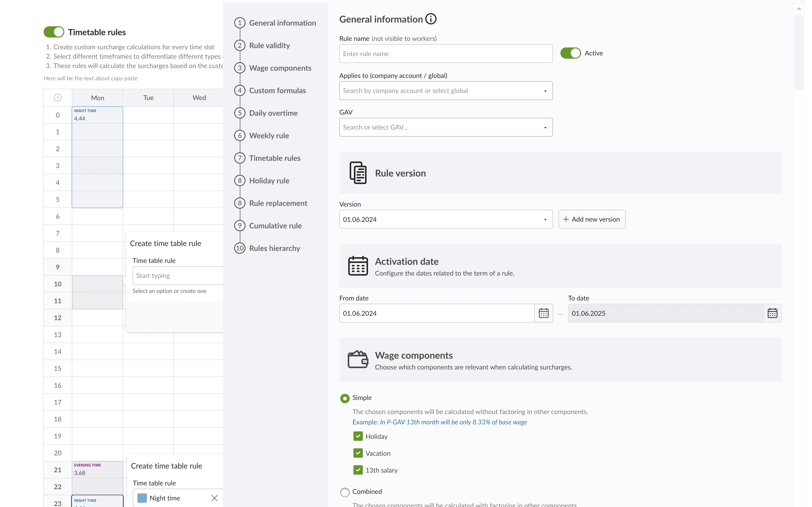Open the GAV dropdown

[x=446, y=127]
